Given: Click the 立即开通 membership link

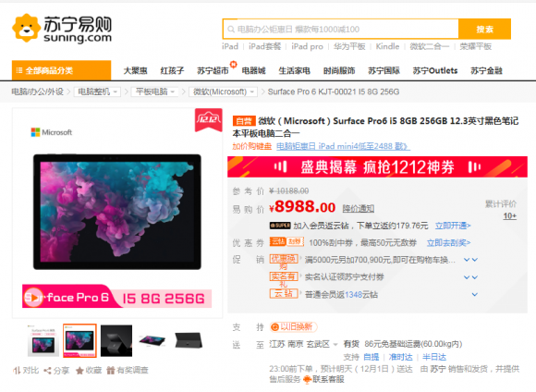Looking at the screenshot, I should click(453, 226).
